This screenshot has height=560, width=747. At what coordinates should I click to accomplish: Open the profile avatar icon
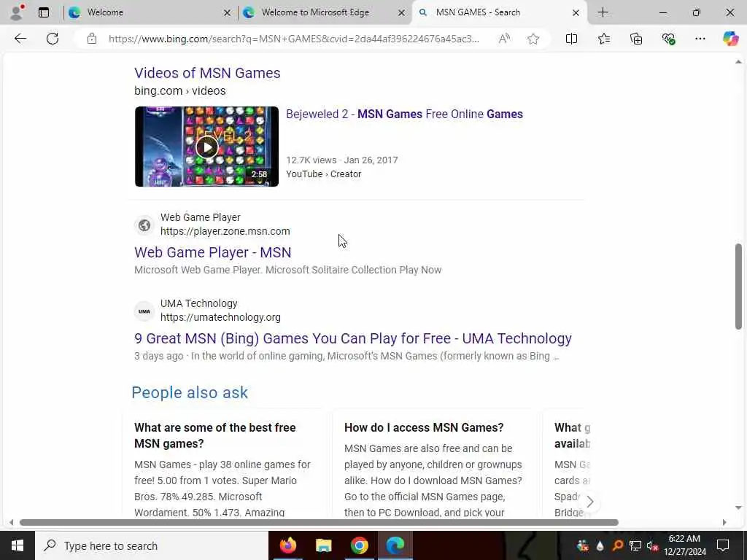click(x=18, y=12)
